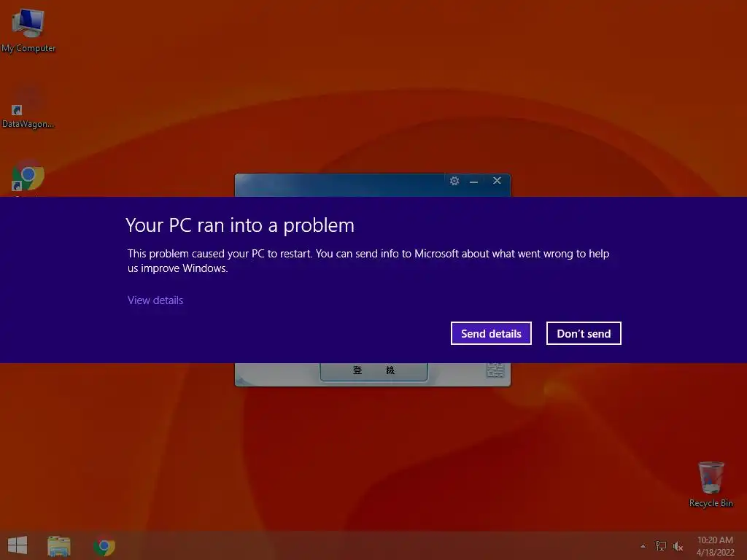
Task: Switch to QR code login icon
Action: (495, 370)
